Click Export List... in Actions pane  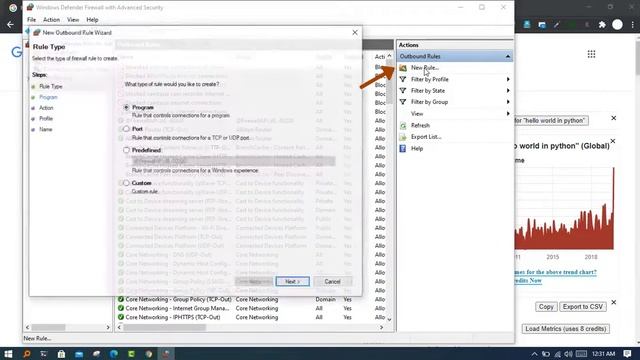click(x=426, y=137)
